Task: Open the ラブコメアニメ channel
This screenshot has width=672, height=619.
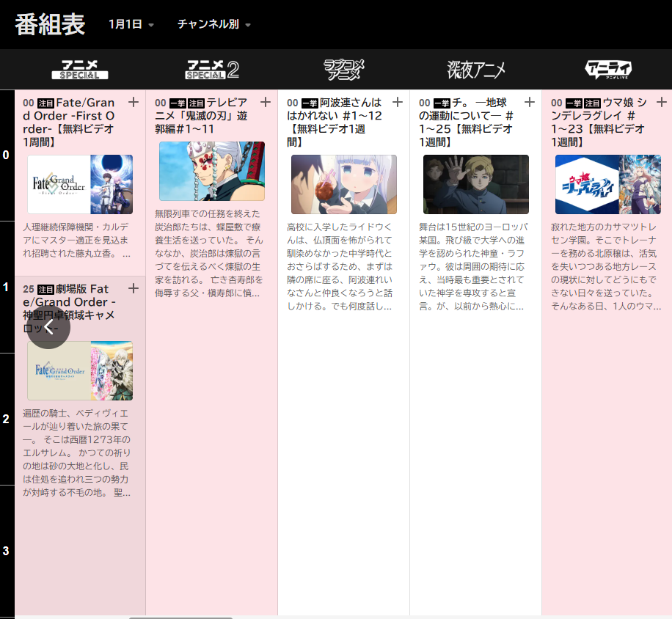Action: [344, 70]
